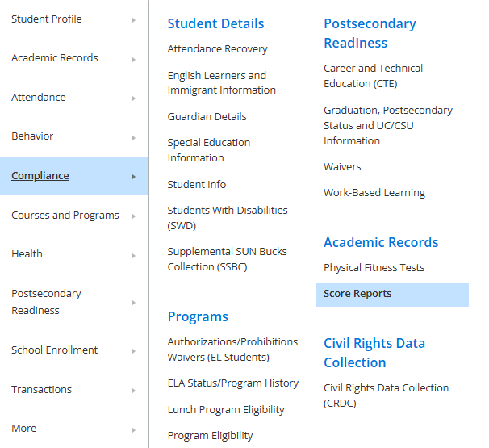The image size is (489, 448).
Task: Click the arrow beside Courses and Programs
Action: 133,216
